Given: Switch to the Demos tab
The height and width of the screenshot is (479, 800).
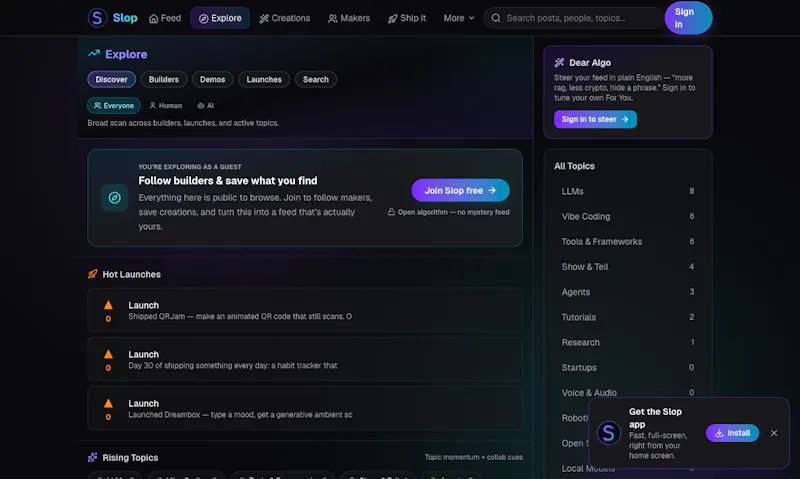Looking at the screenshot, I should pyautogui.click(x=212, y=80).
